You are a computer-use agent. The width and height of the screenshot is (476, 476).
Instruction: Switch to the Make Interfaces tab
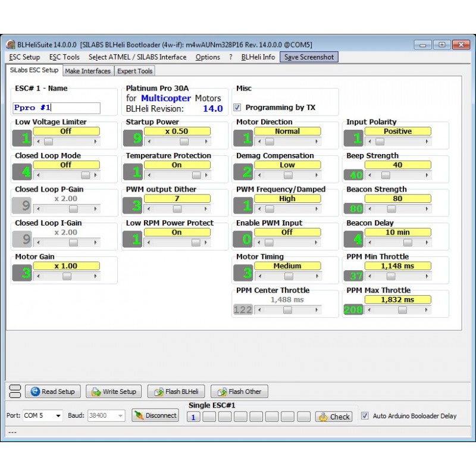coord(87,71)
